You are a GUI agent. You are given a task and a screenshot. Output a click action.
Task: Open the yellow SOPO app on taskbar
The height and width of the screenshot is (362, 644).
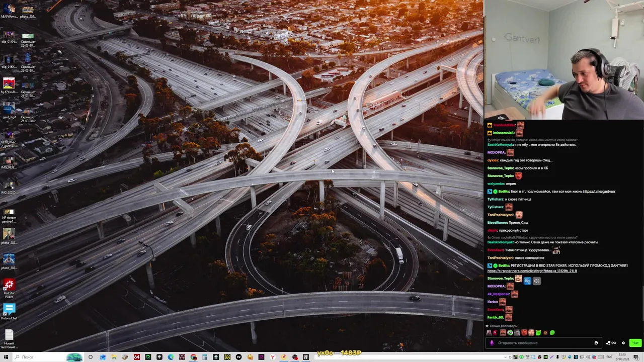pyautogui.click(x=227, y=357)
